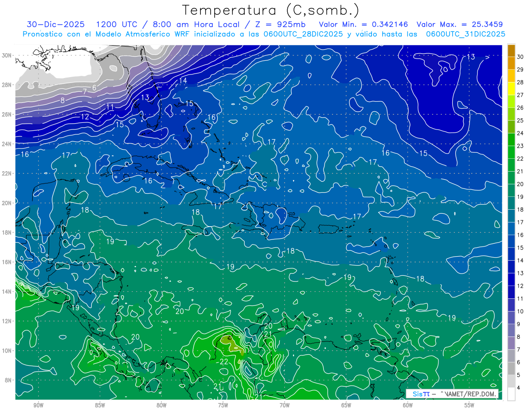This screenshot has width=532, height=411.
Task: Click the legend swatch between 12 and 13
Action: (x=511, y=280)
